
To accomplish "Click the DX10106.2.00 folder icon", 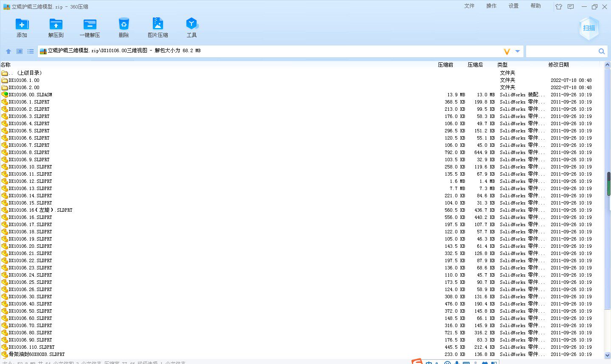I will tap(5, 87).
